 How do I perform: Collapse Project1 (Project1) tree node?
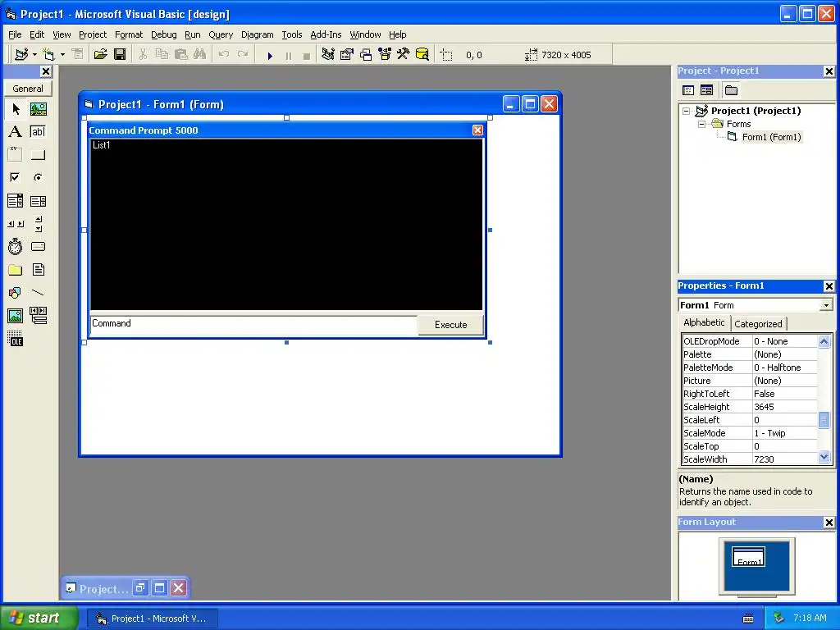pos(687,111)
